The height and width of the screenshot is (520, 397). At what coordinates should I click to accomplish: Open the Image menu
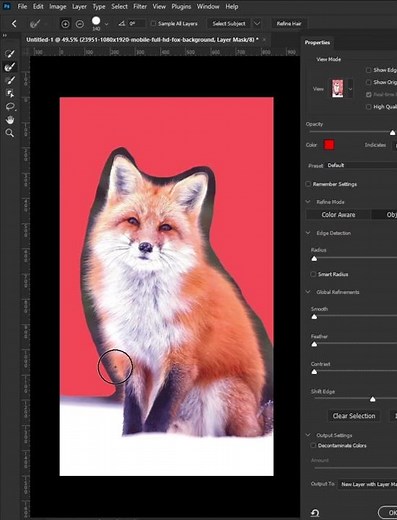(x=58, y=6)
